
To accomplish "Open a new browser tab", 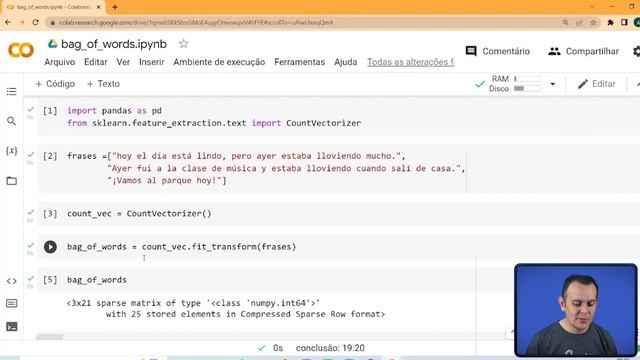I will pos(115,7).
